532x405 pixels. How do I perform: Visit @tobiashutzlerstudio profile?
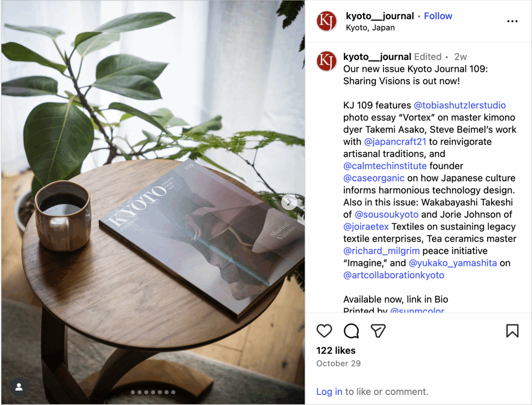pyautogui.click(x=460, y=105)
